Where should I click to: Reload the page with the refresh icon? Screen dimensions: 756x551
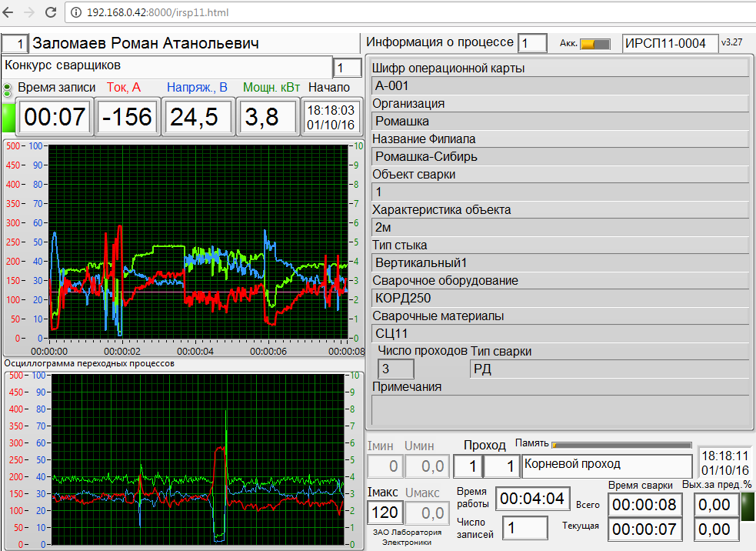point(50,13)
